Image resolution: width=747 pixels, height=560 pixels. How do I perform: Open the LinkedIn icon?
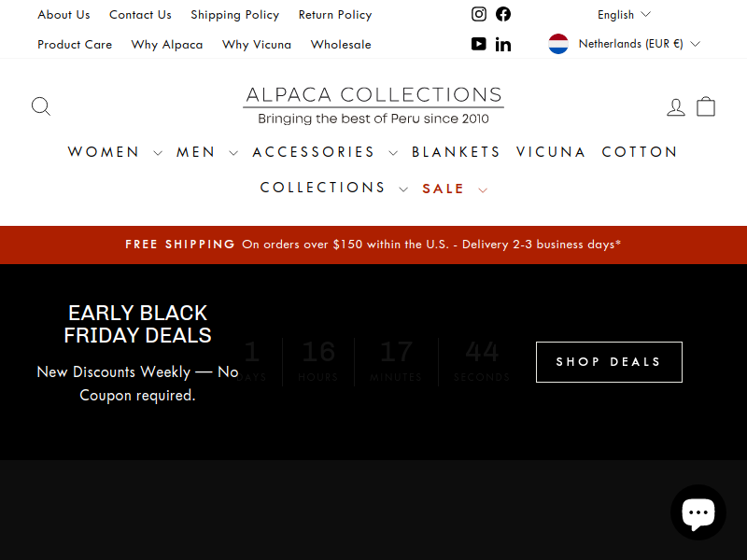pos(503,44)
